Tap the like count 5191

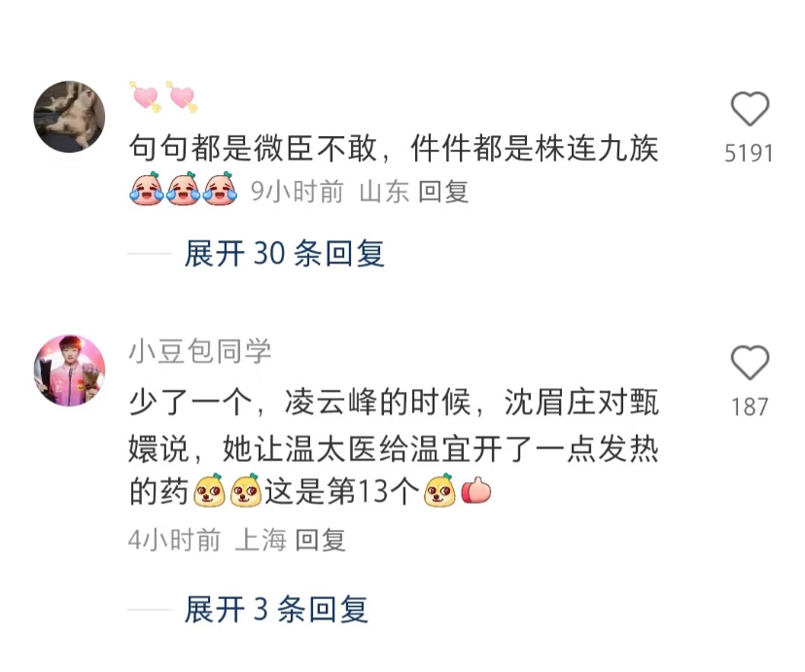[749, 153]
